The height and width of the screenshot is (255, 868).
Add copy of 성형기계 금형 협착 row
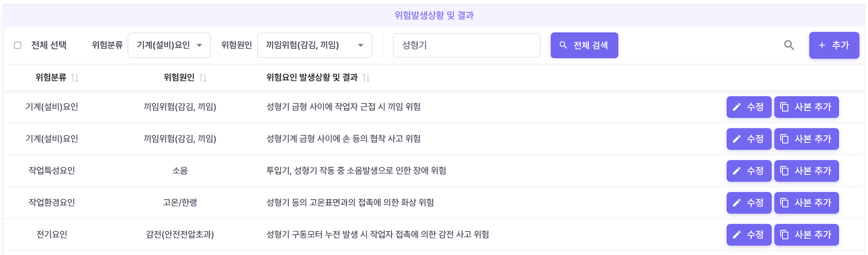pos(806,139)
